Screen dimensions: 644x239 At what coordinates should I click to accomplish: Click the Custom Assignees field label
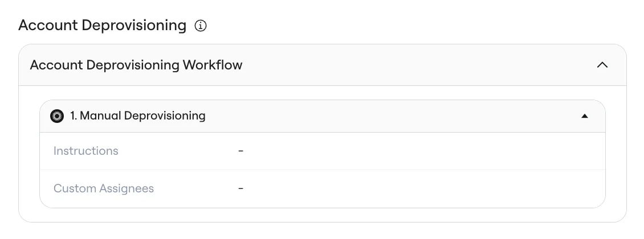click(x=104, y=188)
